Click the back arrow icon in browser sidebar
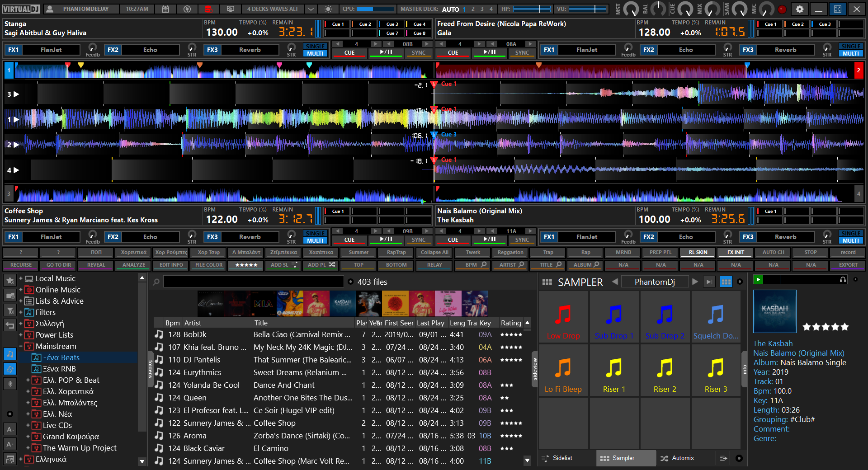Image resolution: width=868 pixels, height=470 pixels. pyautogui.click(x=10, y=324)
